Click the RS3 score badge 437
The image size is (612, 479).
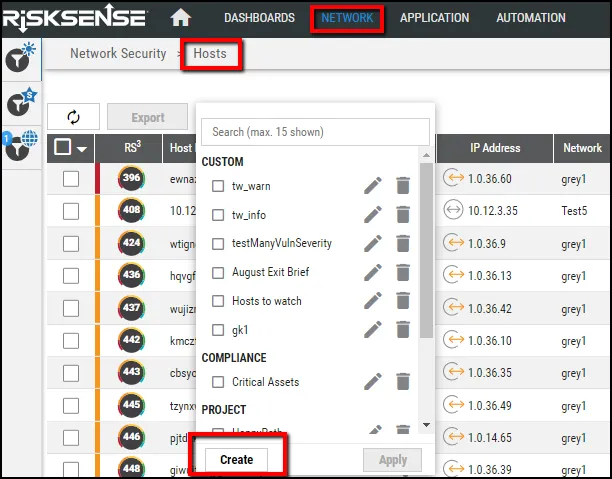pyautogui.click(x=131, y=307)
